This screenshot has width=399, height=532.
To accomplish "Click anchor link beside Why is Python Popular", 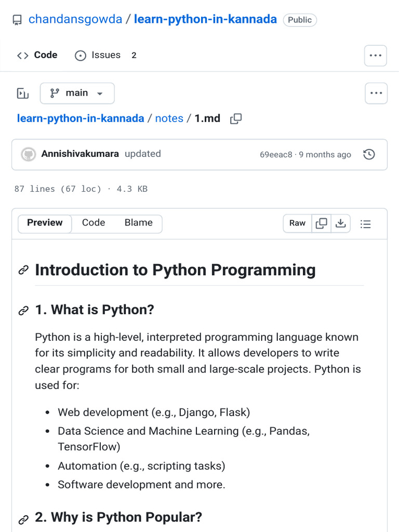I will coord(23,519).
